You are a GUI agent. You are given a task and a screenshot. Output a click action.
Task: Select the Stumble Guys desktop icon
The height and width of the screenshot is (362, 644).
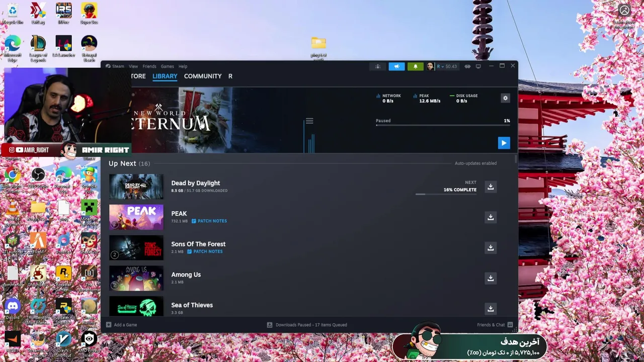[89, 180]
